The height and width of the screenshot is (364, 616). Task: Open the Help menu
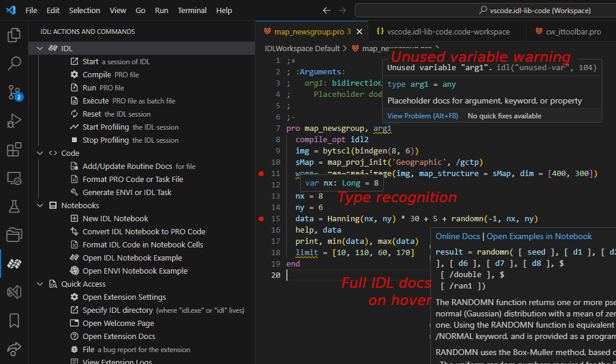click(224, 11)
